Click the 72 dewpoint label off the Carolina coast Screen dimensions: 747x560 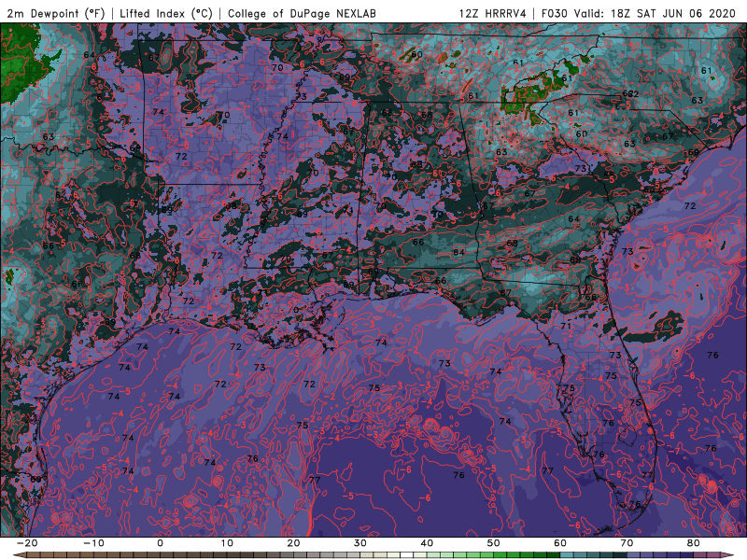tap(690, 205)
